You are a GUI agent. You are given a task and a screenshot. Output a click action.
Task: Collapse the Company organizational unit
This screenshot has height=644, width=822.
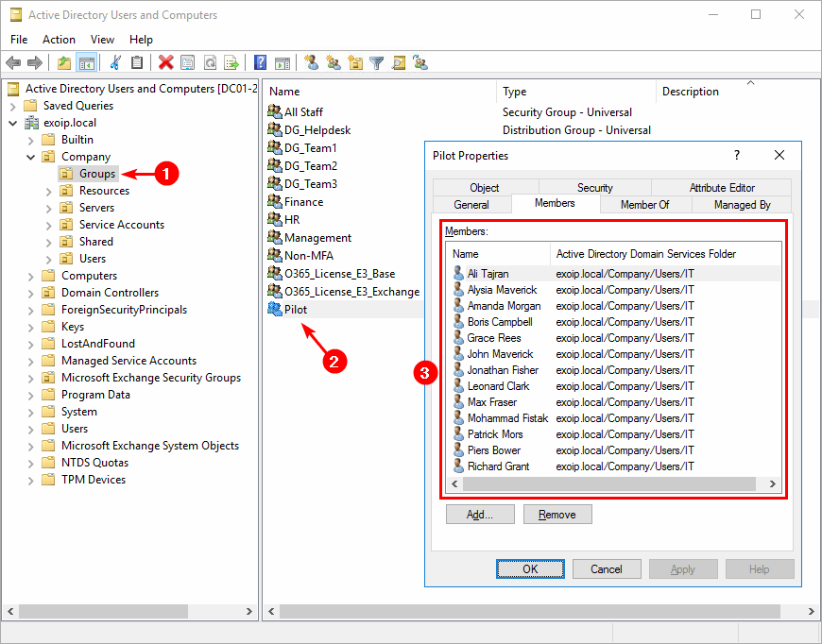click(x=30, y=156)
